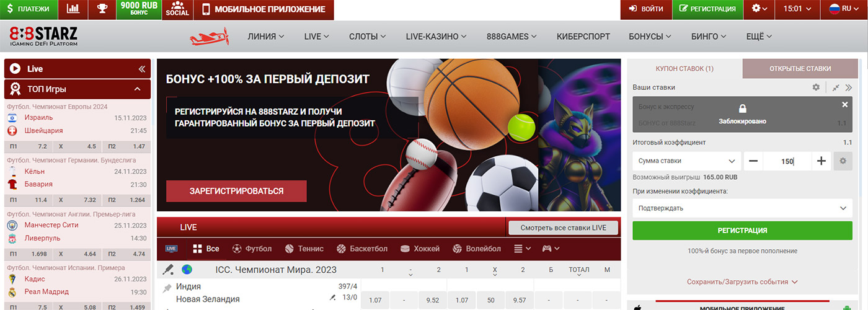The height and width of the screenshot is (310, 868).
Task: Go to КИБЕРСПОРТ
Action: 583,37
